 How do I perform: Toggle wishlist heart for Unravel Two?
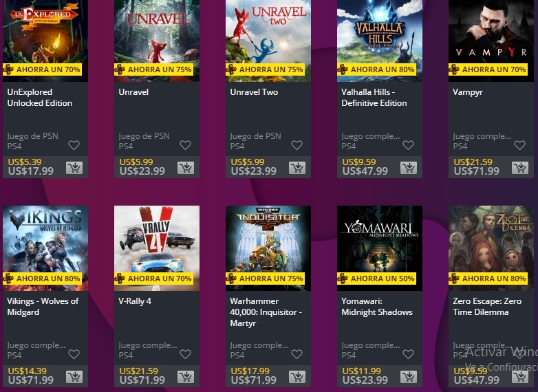(297, 145)
